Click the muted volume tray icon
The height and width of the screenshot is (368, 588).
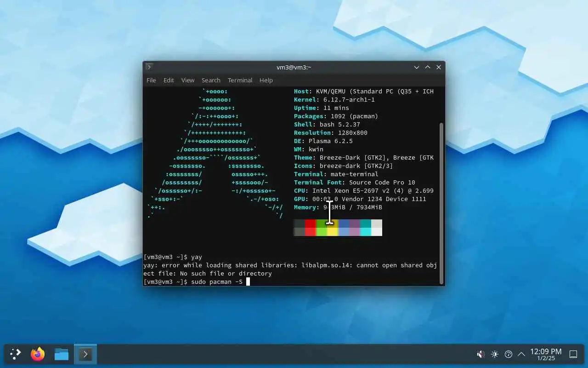point(481,354)
